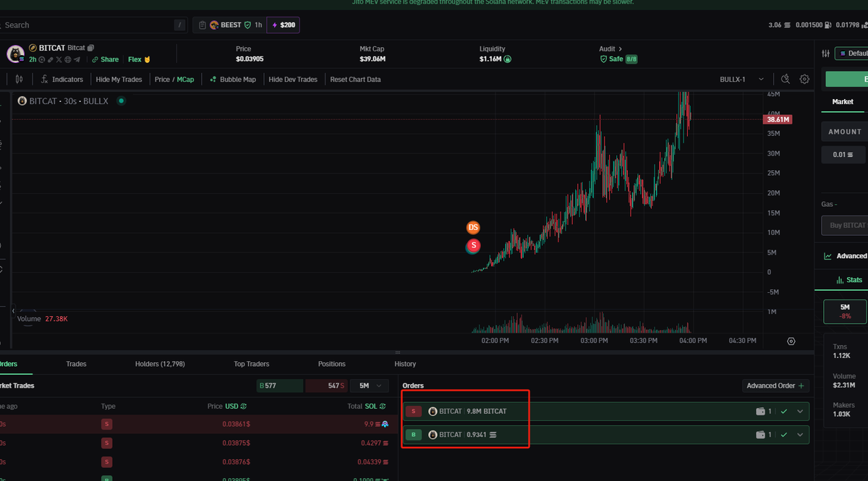868x481 pixels.
Task: Open the Default wallet dropdown
Action: 851,54
